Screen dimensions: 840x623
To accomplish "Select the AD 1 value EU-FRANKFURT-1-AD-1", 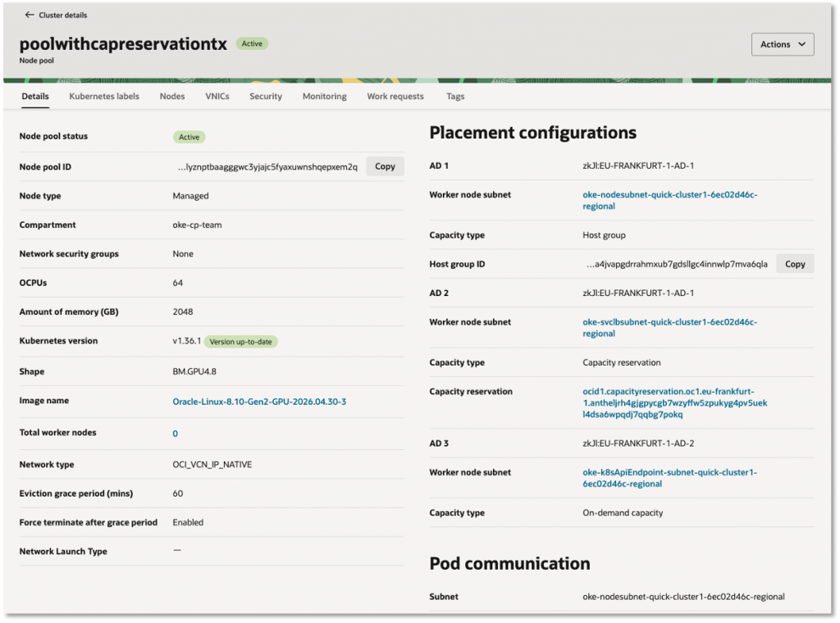I will [x=638, y=166].
